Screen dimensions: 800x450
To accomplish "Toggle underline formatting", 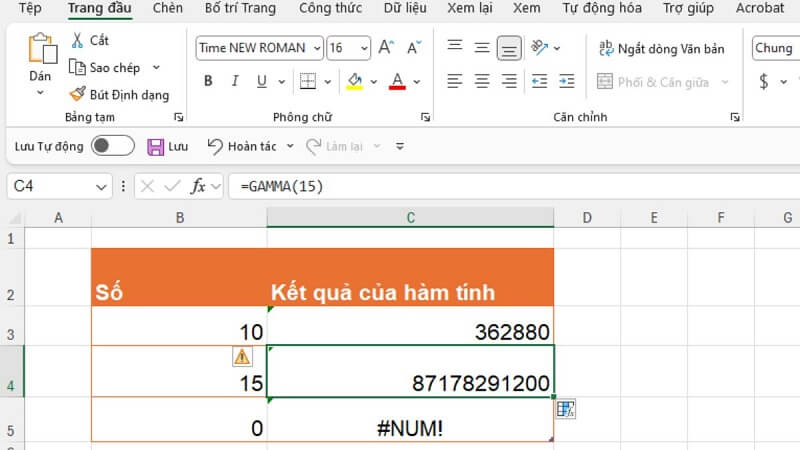I will pyautogui.click(x=262, y=81).
